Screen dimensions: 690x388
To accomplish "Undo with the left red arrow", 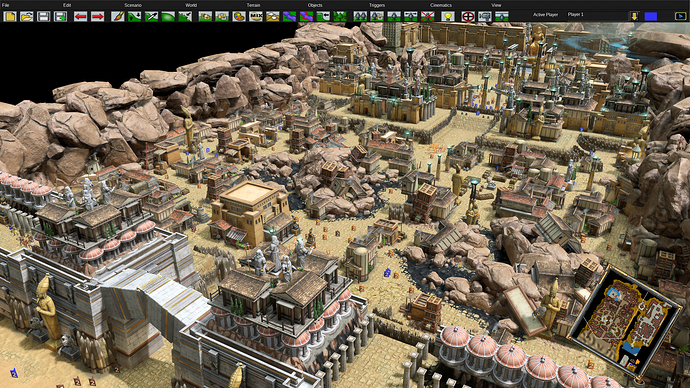I will point(80,17).
